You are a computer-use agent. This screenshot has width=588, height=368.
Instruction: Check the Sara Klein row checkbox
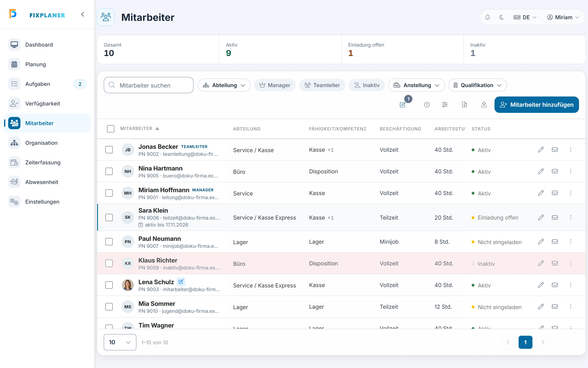(109, 217)
